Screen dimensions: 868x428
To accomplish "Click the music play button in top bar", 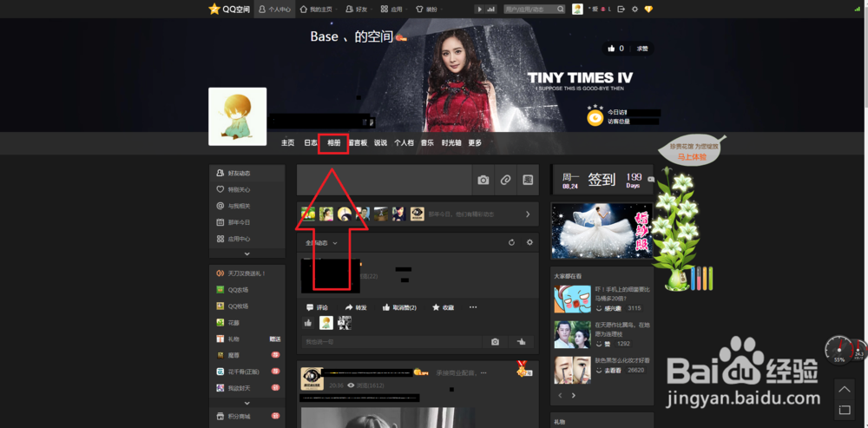I will pos(479,10).
